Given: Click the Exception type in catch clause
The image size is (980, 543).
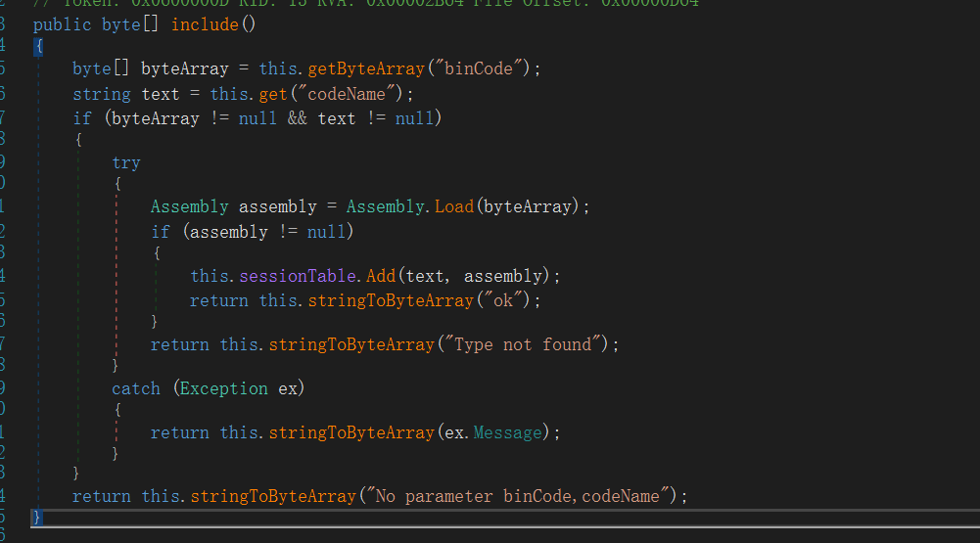Looking at the screenshot, I should pos(223,388).
